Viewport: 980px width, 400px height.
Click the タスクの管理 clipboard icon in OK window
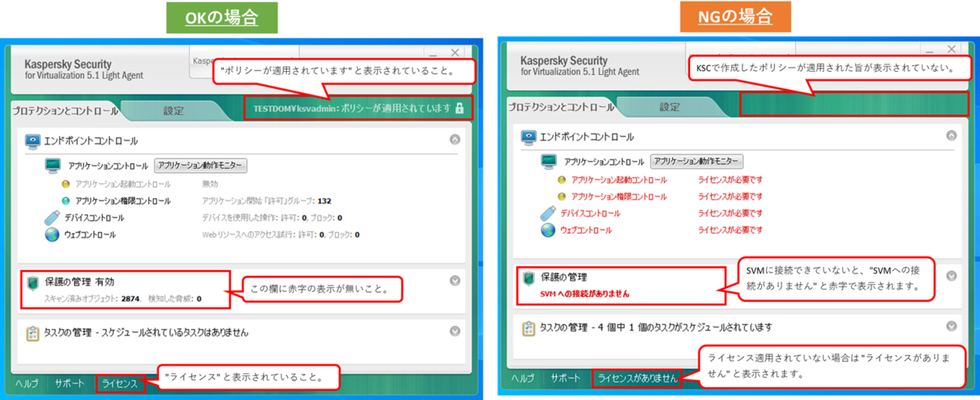click(x=33, y=333)
